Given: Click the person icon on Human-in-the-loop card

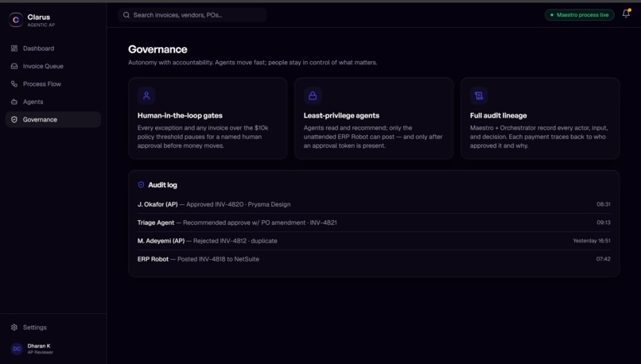Looking at the screenshot, I should click(x=146, y=95).
